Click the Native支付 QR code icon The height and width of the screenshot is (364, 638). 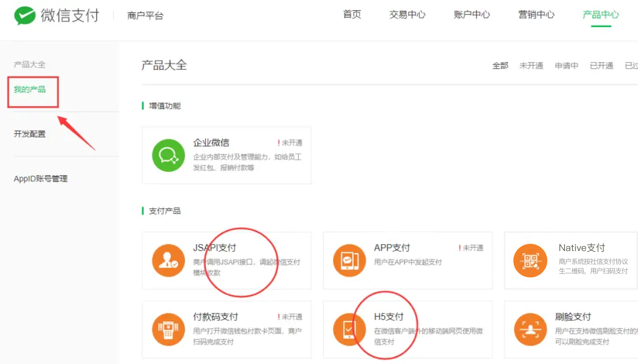(530, 260)
